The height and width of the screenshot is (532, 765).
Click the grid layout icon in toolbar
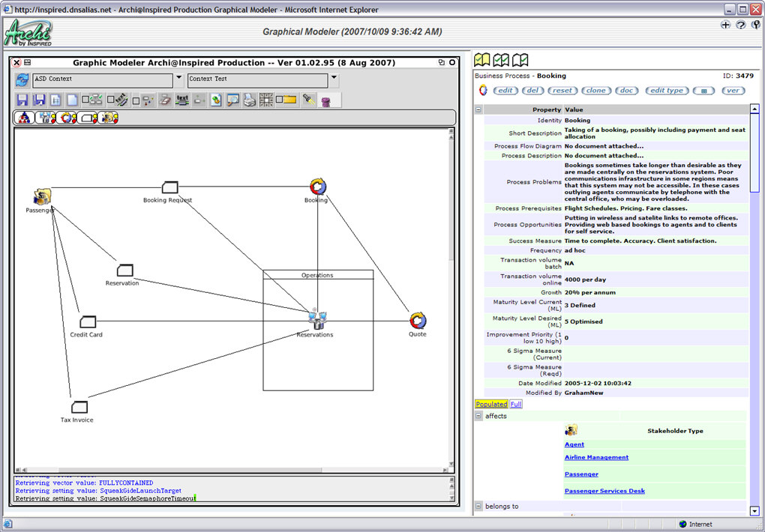(266, 100)
